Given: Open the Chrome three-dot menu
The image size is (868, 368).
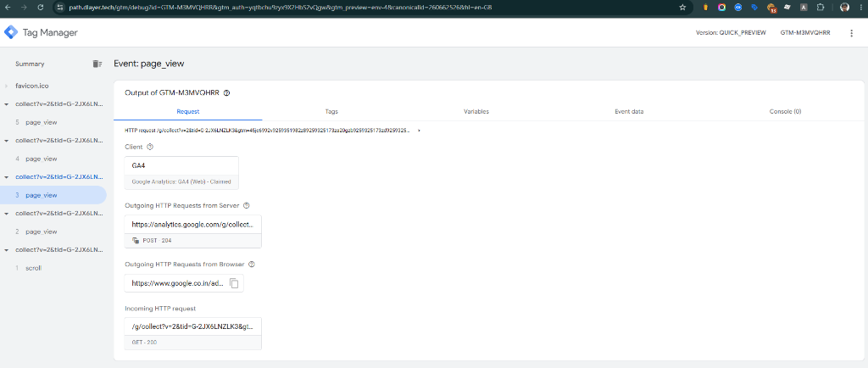Looking at the screenshot, I should (x=860, y=7).
